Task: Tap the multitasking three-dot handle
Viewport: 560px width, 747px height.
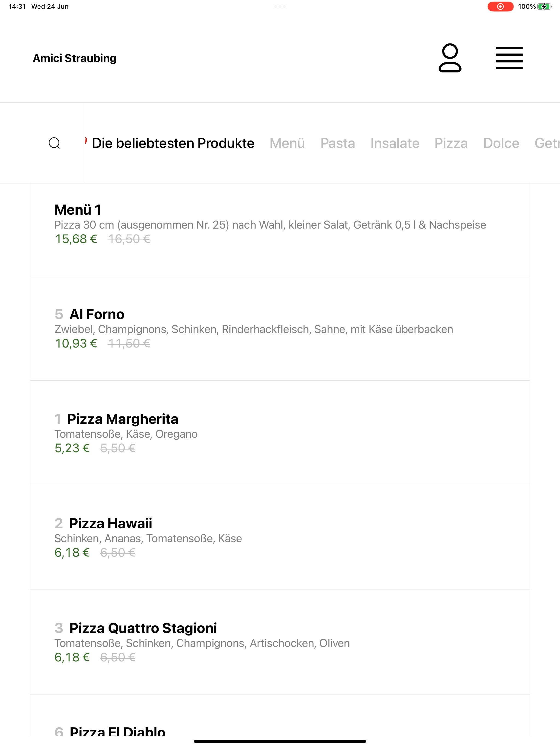Action: click(280, 6)
